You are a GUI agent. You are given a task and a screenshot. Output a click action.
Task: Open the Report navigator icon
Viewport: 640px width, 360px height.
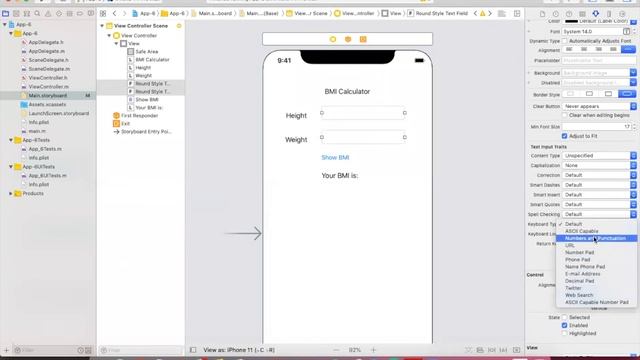pyautogui.click(x=91, y=13)
